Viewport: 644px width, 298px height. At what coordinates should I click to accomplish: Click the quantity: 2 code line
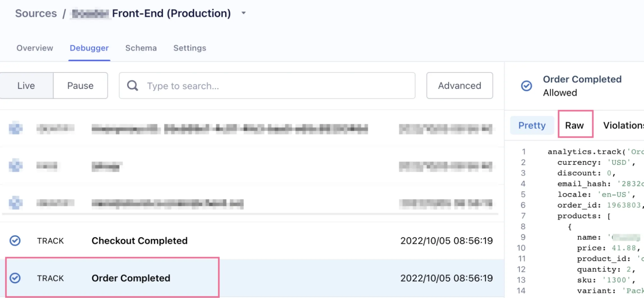[606, 269]
